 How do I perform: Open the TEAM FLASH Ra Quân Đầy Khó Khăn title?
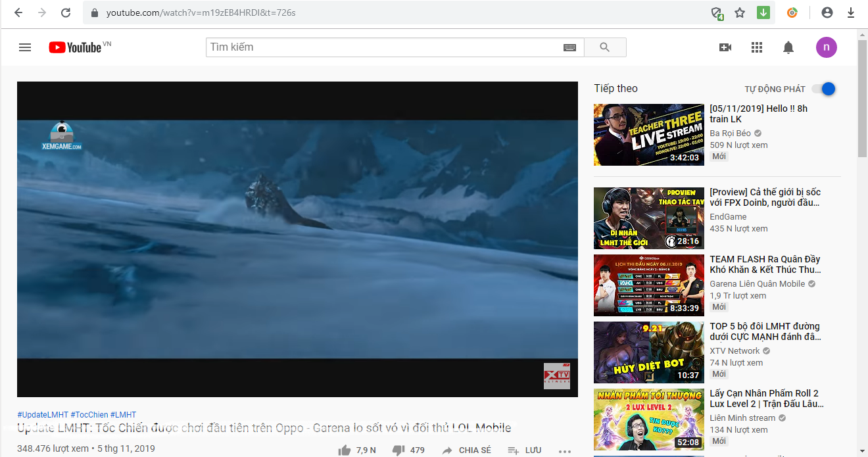765,264
